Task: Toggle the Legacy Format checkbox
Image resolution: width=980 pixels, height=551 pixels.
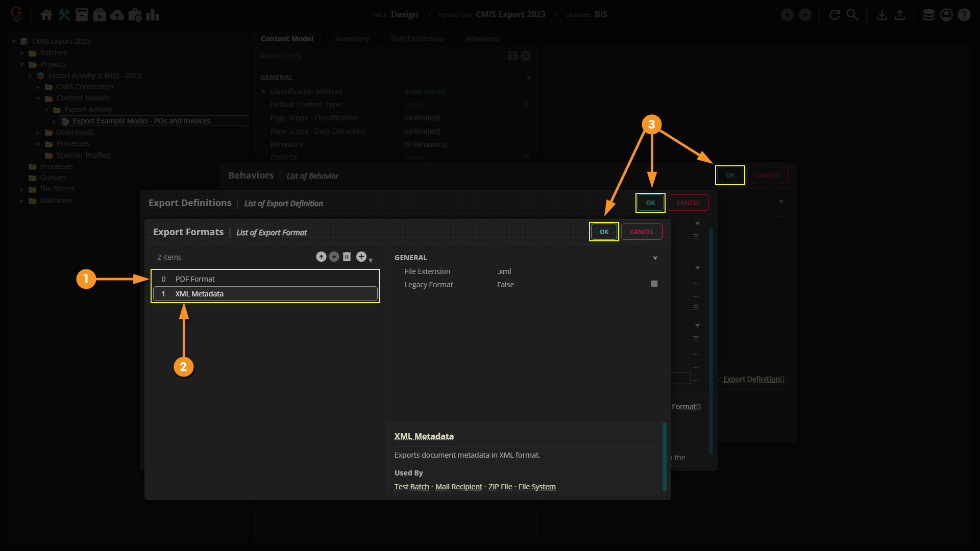Action: [x=654, y=284]
